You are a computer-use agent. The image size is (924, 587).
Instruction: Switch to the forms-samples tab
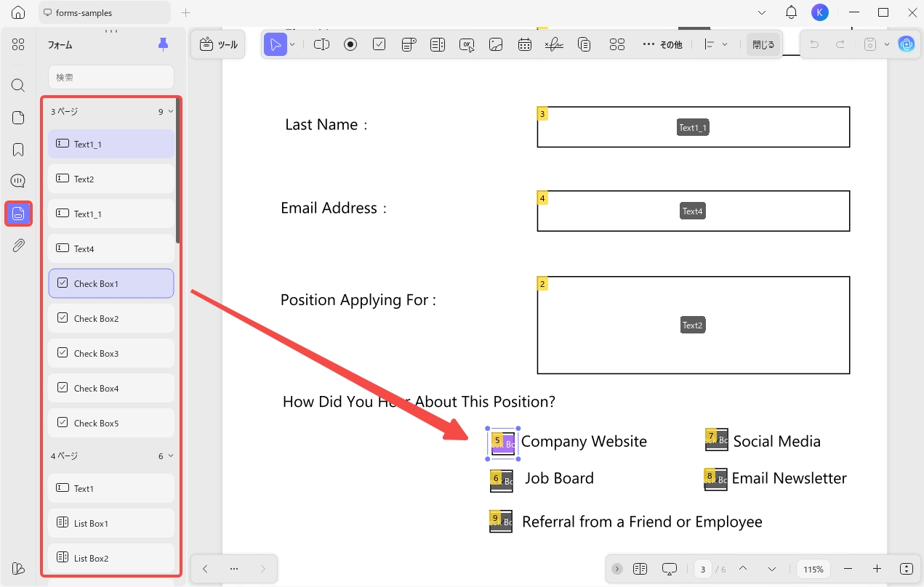pos(103,12)
